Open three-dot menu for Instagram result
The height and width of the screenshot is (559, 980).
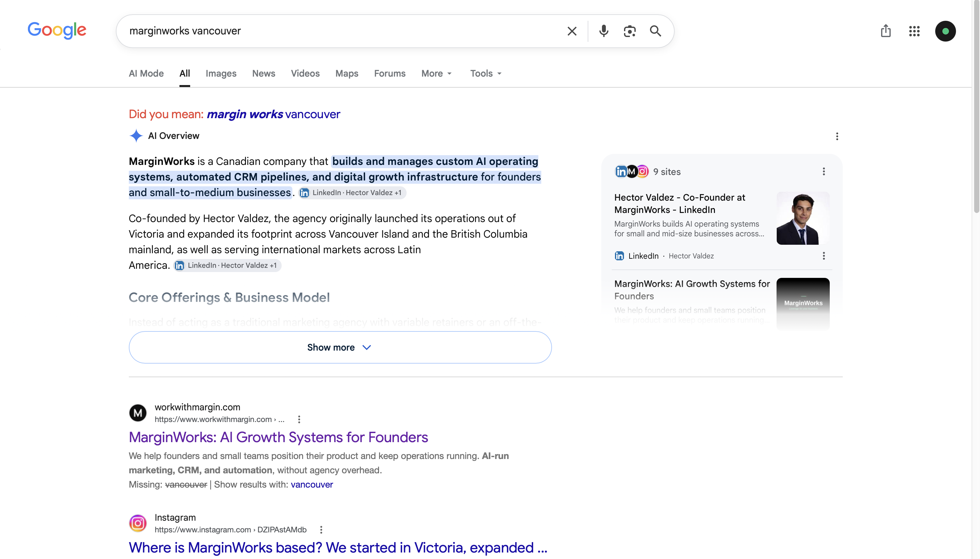click(x=321, y=530)
